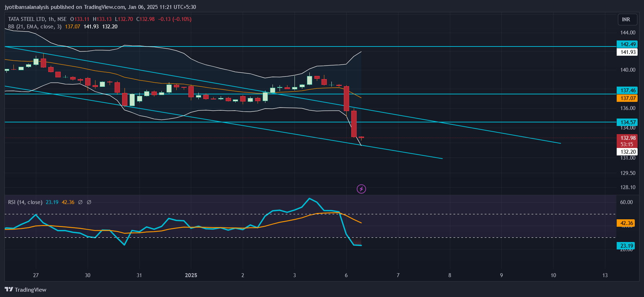The width and height of the screenshot is (644, 297).
Task: Select the TATA STEEL LTD symbol legend
Action: click(37, 19)
